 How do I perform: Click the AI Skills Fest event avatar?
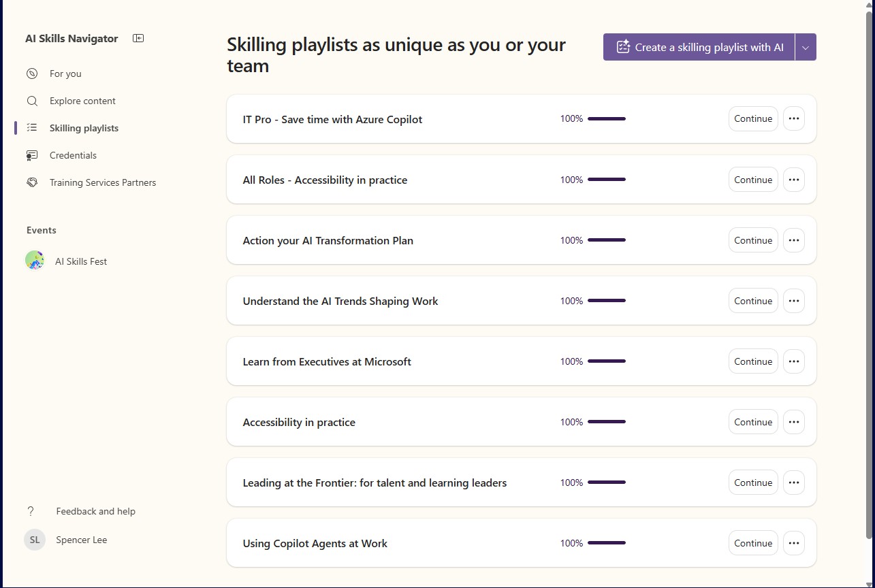pyautogui.click(x=35, y=261)
